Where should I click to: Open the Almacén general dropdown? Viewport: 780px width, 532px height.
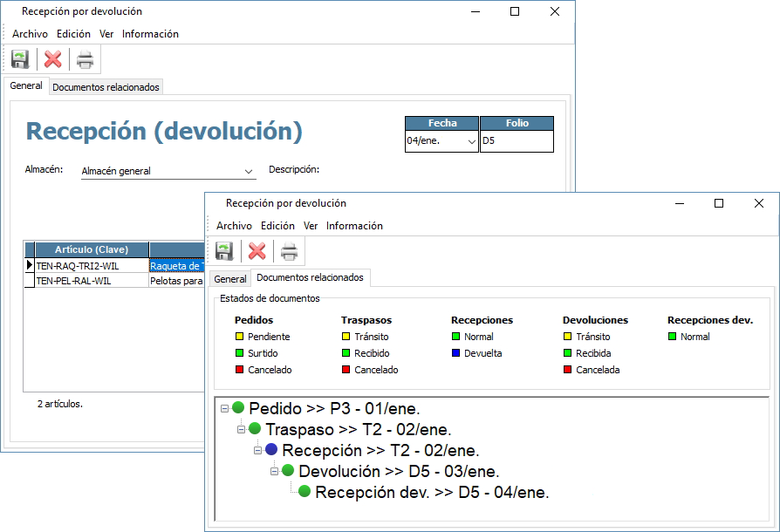[x=249, y=172]
